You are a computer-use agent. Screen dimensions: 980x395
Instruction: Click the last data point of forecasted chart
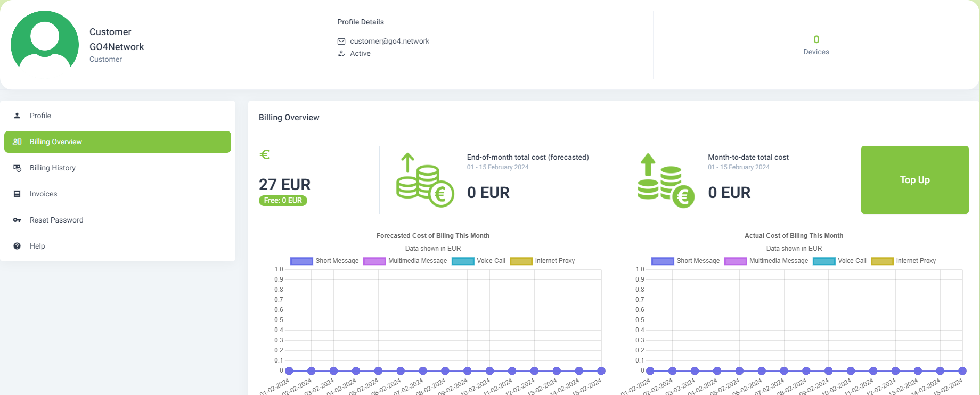point(601,371)
